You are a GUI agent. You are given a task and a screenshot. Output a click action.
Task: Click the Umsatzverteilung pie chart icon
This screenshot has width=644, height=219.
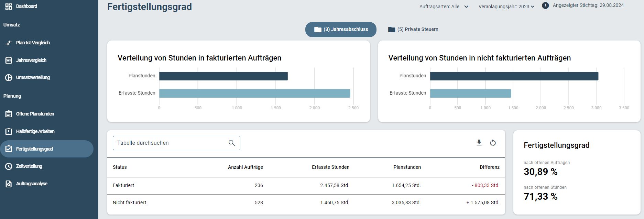pyautogui.click(x=9, y=78)
